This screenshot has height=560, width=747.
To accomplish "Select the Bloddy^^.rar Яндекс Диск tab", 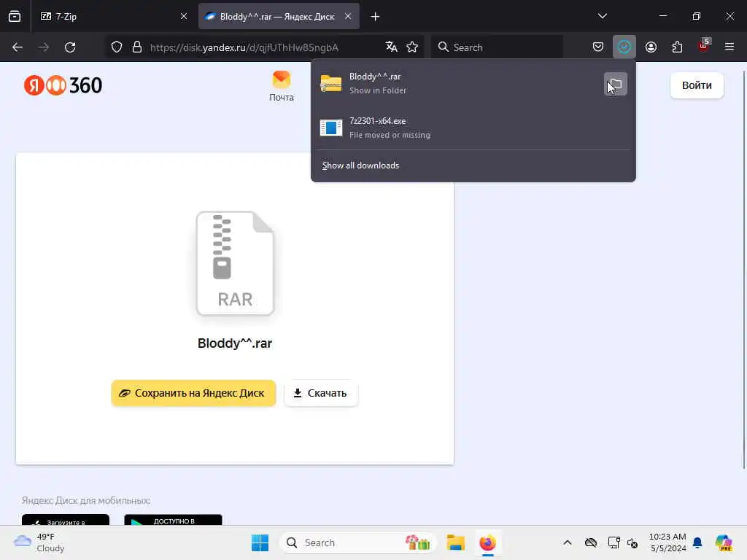I will coord(279,17).
